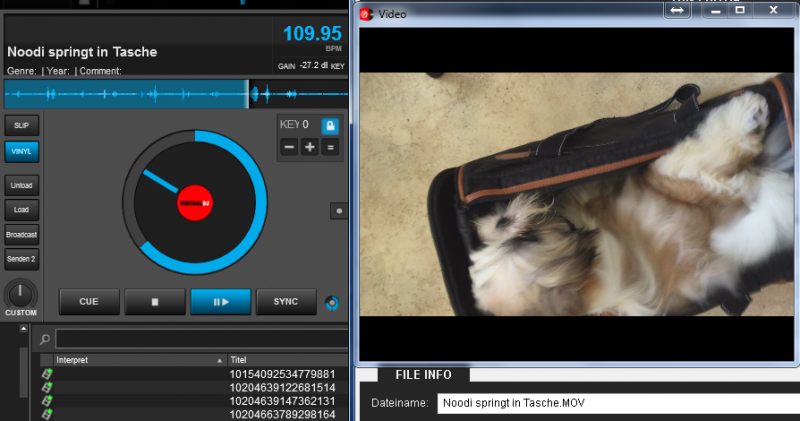Screen dimensions: 800x421
Task: Raise the key with plus button
Action: (x=309, y=147)
